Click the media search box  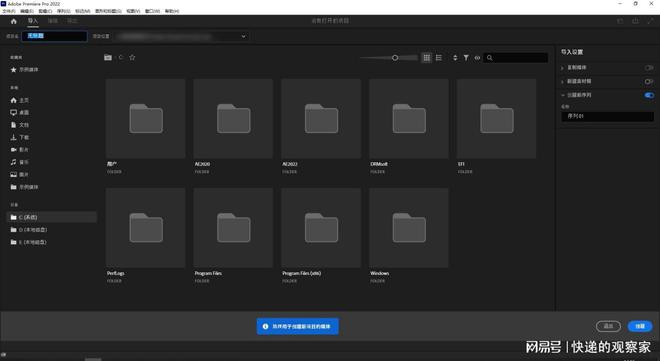(x=516, y=58)
